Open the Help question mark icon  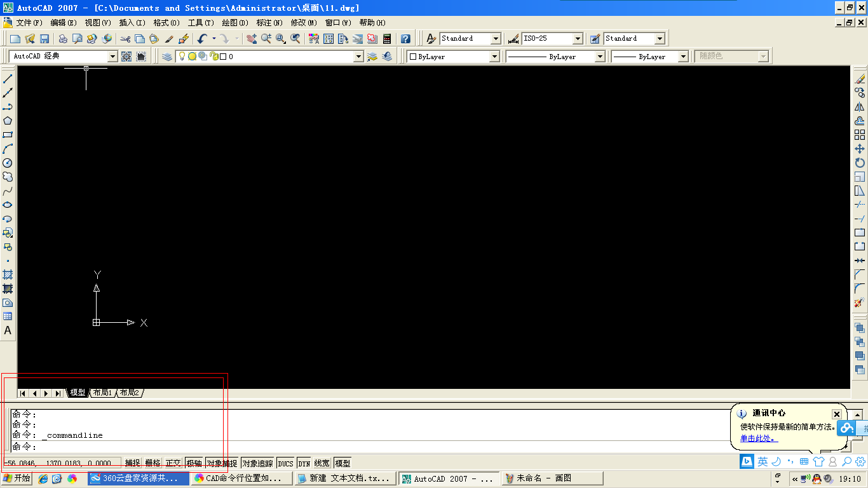tap(406, 39)
